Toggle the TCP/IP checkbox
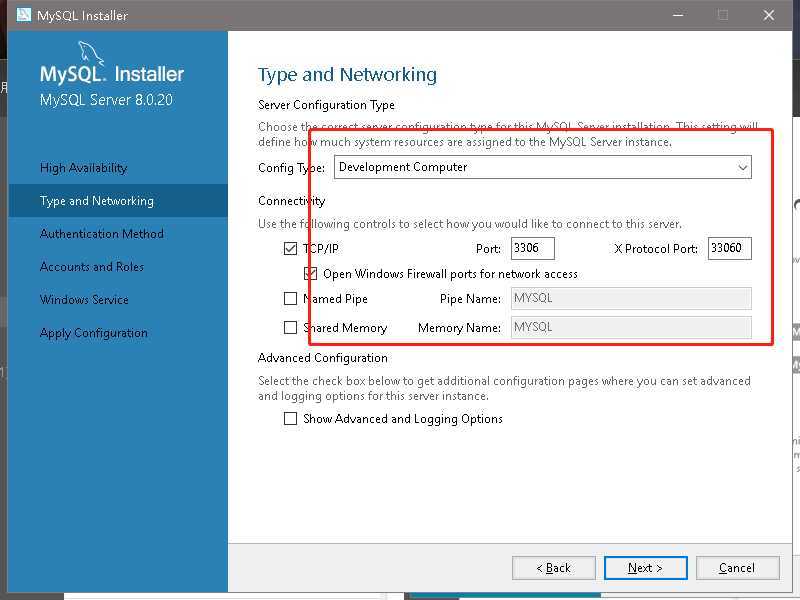This screenshot has height=600, width=800. click(290, 248)
